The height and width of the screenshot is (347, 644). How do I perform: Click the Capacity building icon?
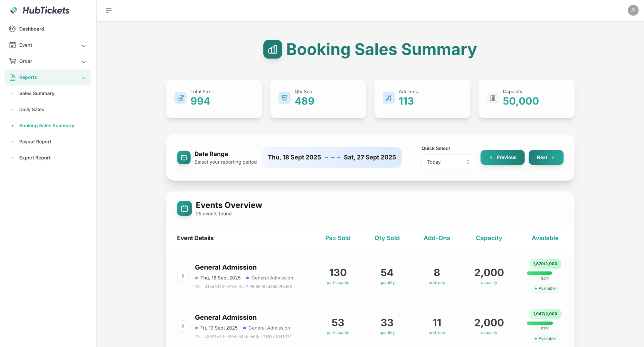[x=493, y=98]
